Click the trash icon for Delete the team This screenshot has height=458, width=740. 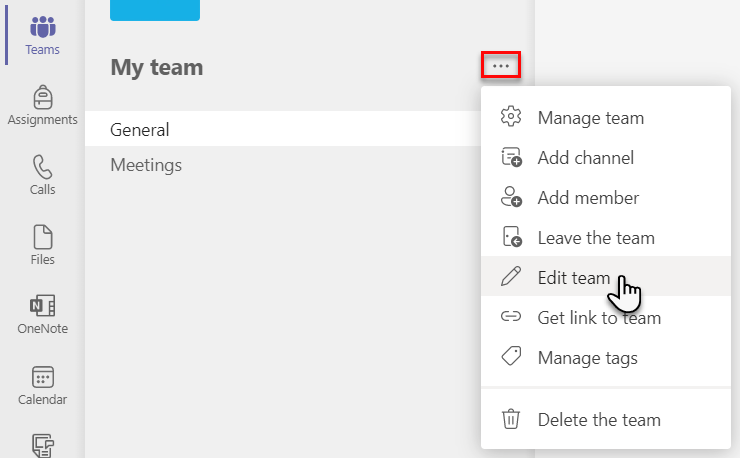tap(511, 419)
